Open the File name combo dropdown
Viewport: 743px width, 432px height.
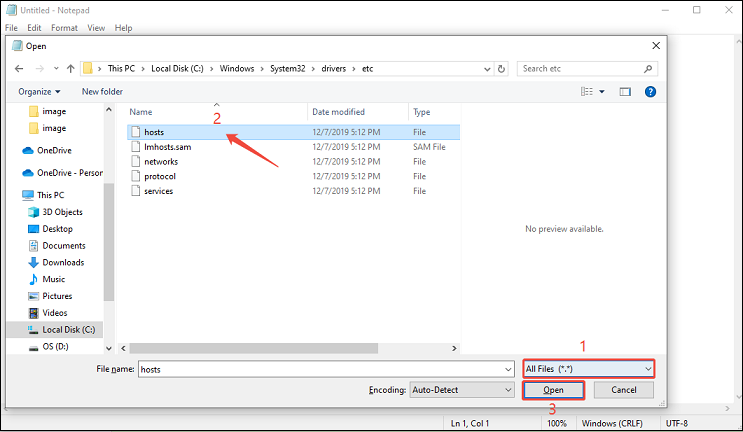point(508,369)
